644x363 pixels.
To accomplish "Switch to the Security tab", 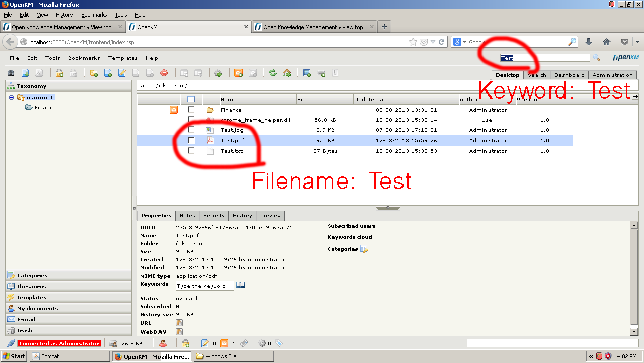I will [x=214, y=216].
